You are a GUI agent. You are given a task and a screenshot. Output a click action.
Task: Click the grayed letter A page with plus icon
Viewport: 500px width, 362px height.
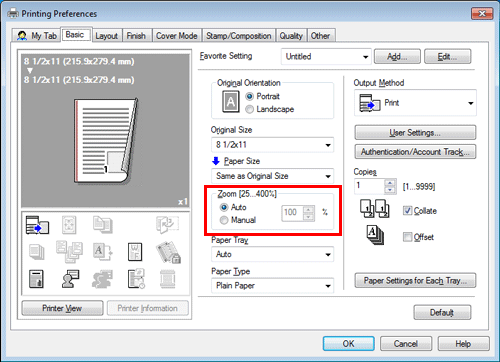[x=103, y=252]
